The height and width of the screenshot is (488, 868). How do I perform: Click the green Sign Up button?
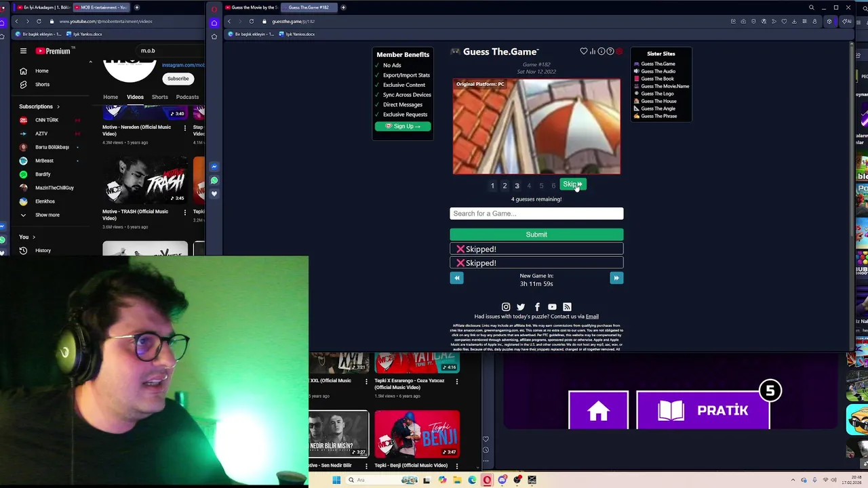click(x=403, y=126)
